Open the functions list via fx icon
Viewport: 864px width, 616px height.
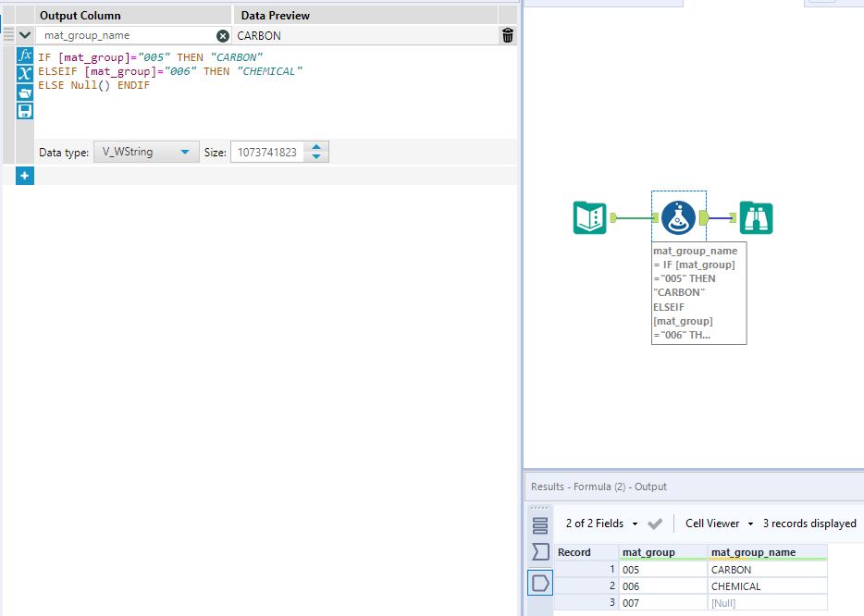24,55
